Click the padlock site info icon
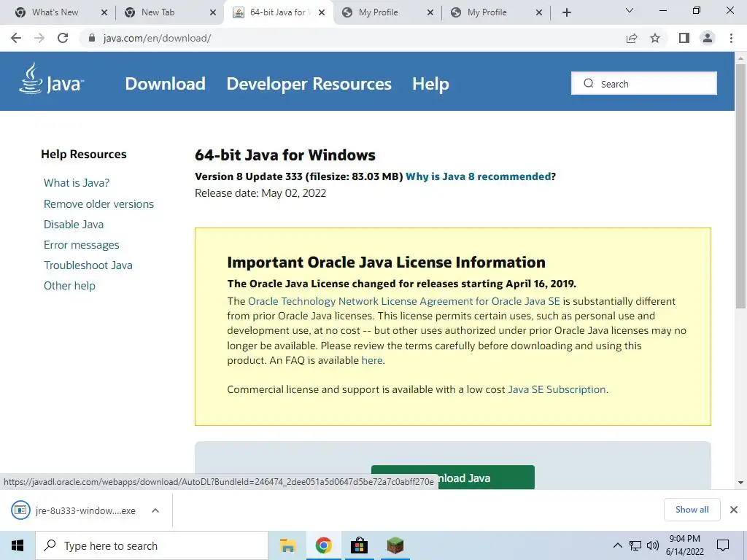Screen dimensions: 747x560 92,38
